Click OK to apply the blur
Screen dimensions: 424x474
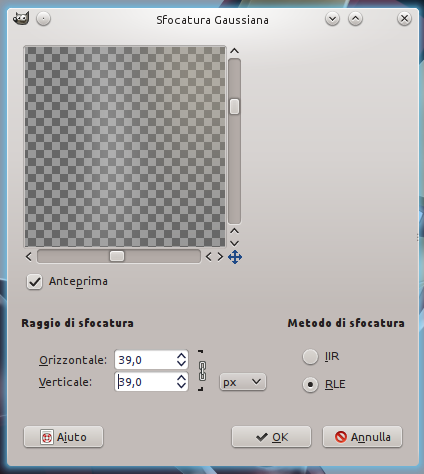(271, 437)
